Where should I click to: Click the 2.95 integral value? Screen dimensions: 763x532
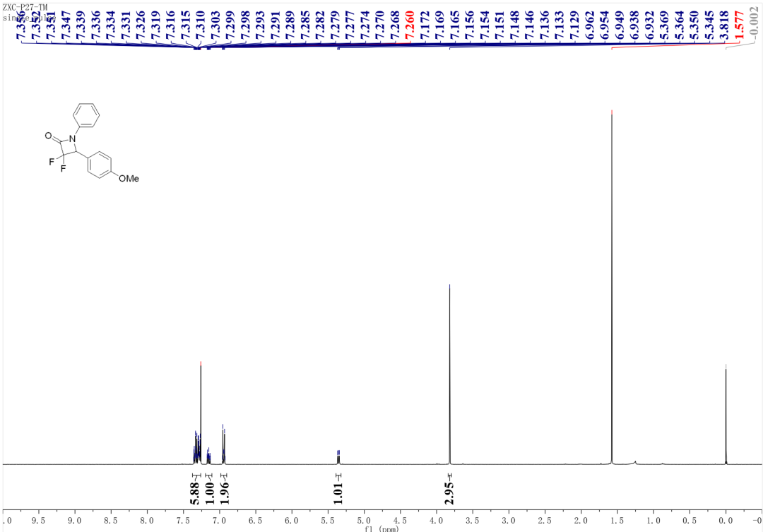click(x=449, y=493)
